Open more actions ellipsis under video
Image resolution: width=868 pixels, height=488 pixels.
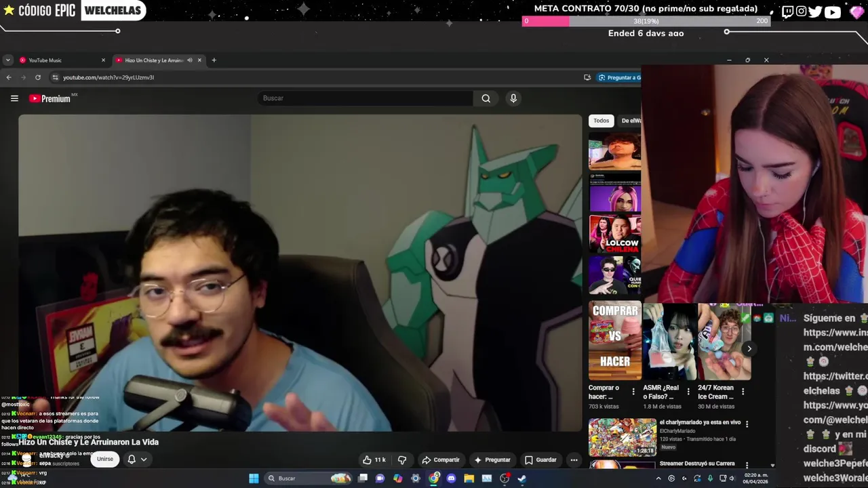coord(574,460)
